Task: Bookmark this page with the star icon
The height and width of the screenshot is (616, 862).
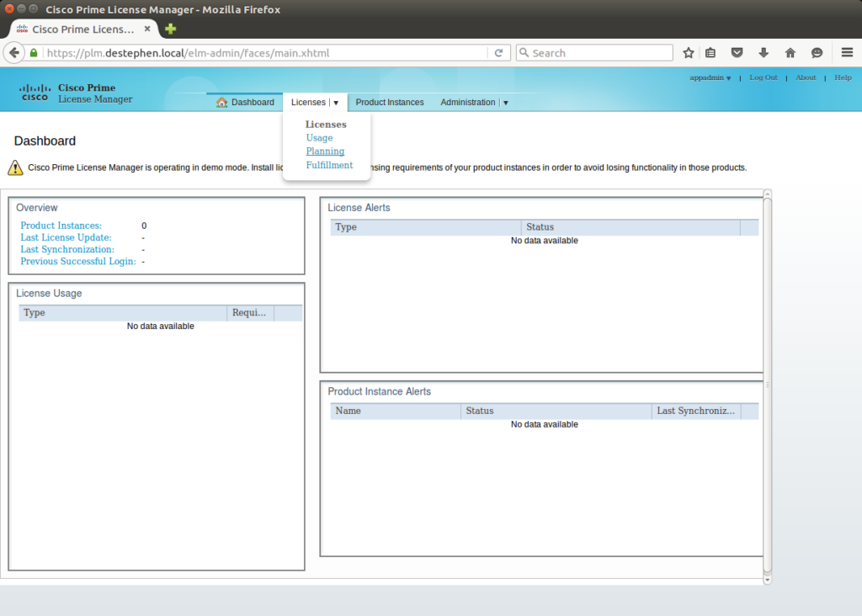Action: [689, 53]
